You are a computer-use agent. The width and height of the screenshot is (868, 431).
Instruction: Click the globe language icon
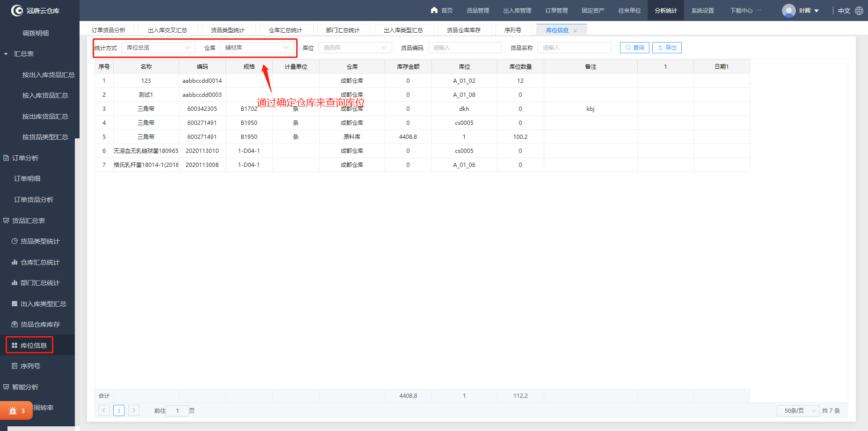click(x=859, y=10)
